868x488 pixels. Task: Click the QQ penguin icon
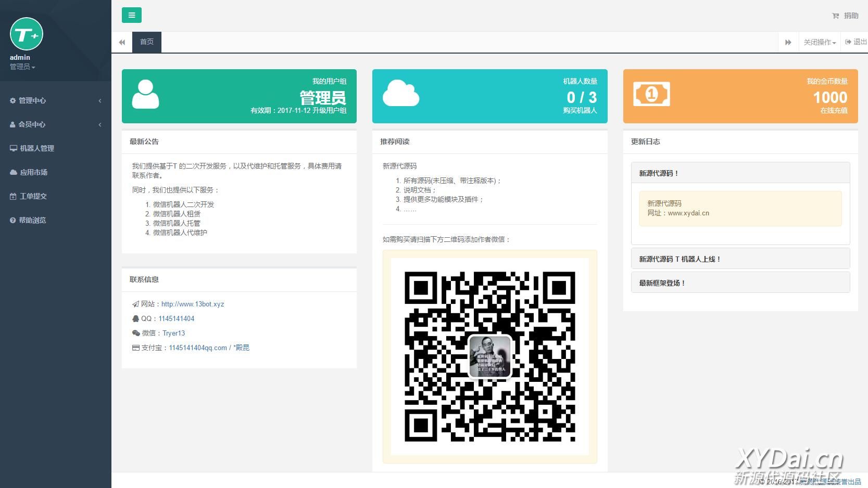pyautogui.click(x=135, y=318)
